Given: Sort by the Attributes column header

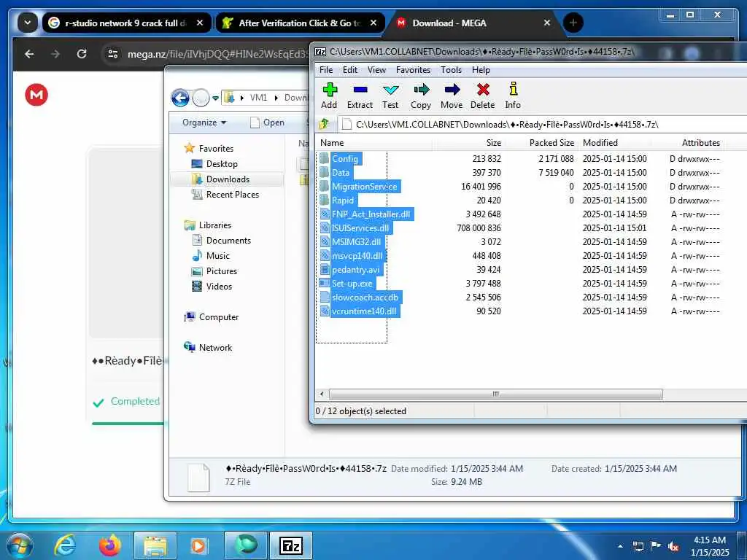Looking at the screenshot, I should pos(700,143).
